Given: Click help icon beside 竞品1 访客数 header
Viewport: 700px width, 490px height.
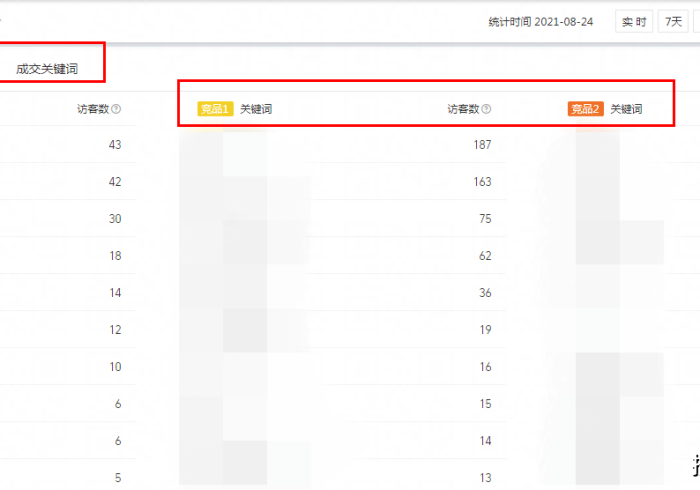Looking at the screenshot, I should pos(486,109).
